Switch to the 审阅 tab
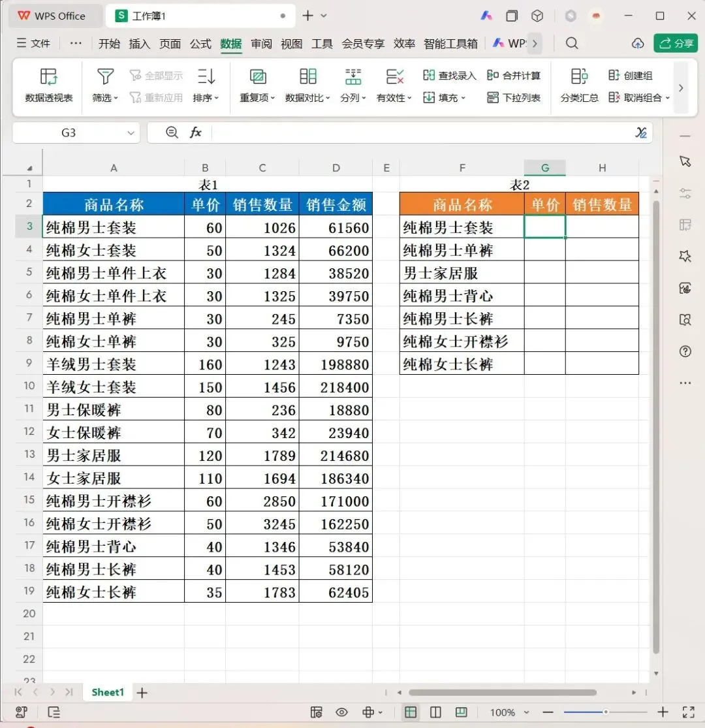The width and height of the screenshot is (705, 728). 261,44
